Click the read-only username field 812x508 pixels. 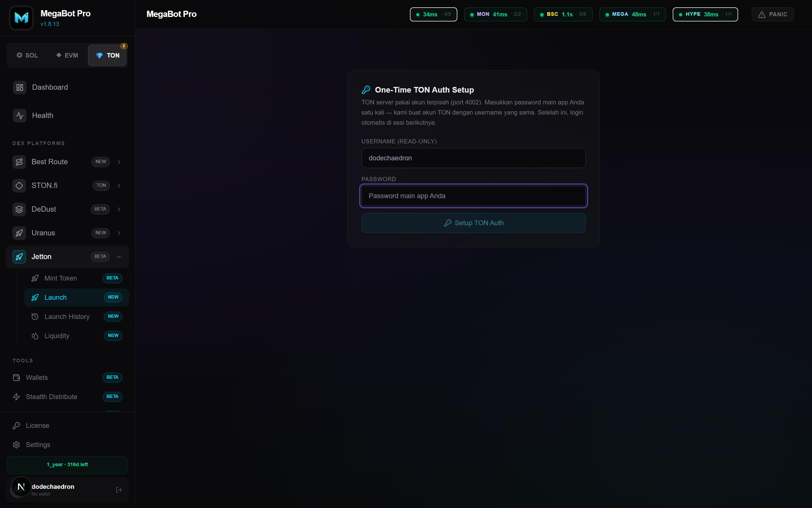pyautogui.click(x=473, y=158)
